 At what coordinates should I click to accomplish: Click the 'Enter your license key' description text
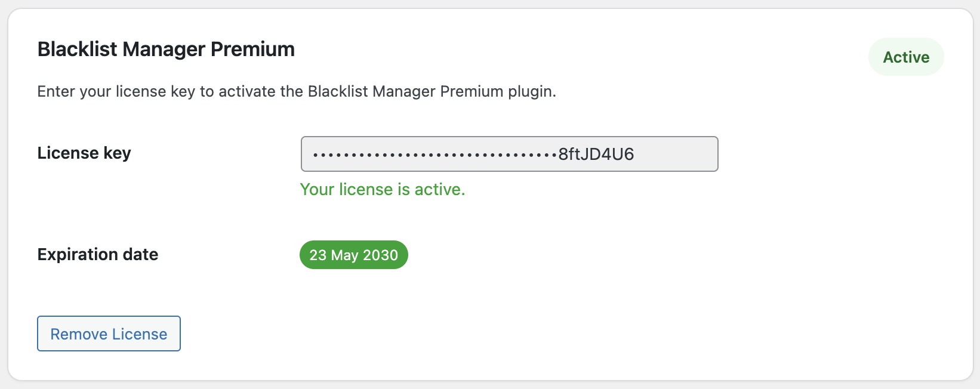pos(297,91)
